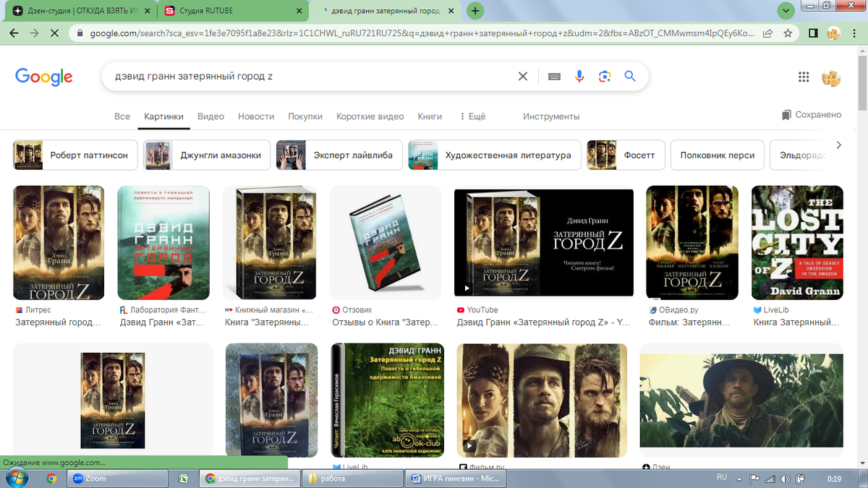Expand the Ещё more options menu
The image size is (868, 488).
(x=473, y=116)
